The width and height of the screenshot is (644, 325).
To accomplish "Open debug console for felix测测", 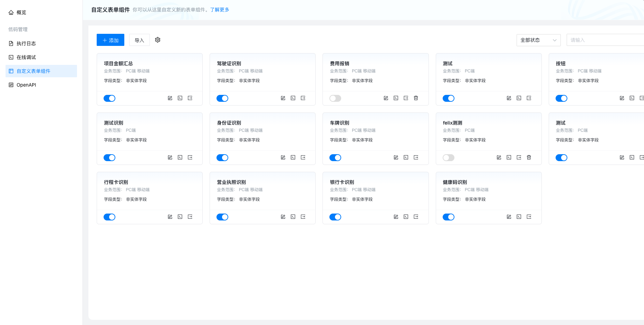I will 509,157.
